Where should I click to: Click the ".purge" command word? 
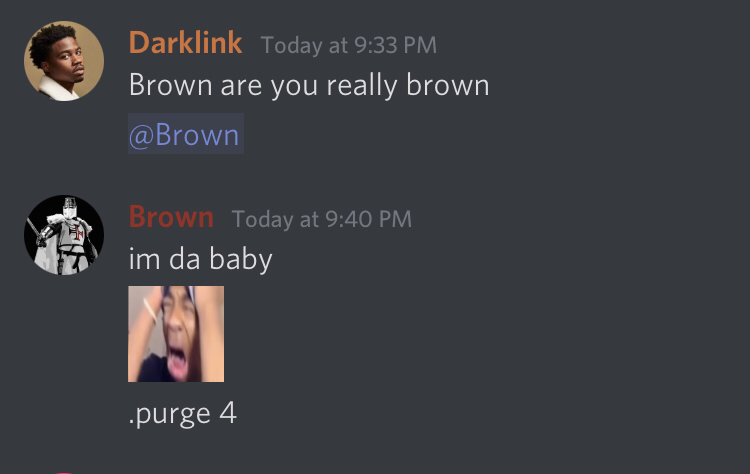170,414
